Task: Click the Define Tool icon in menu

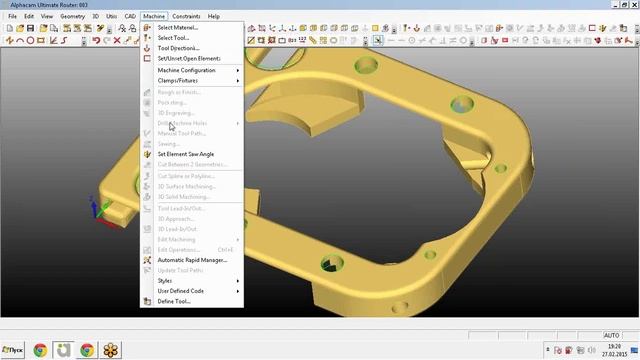Action: click(147, 302)
